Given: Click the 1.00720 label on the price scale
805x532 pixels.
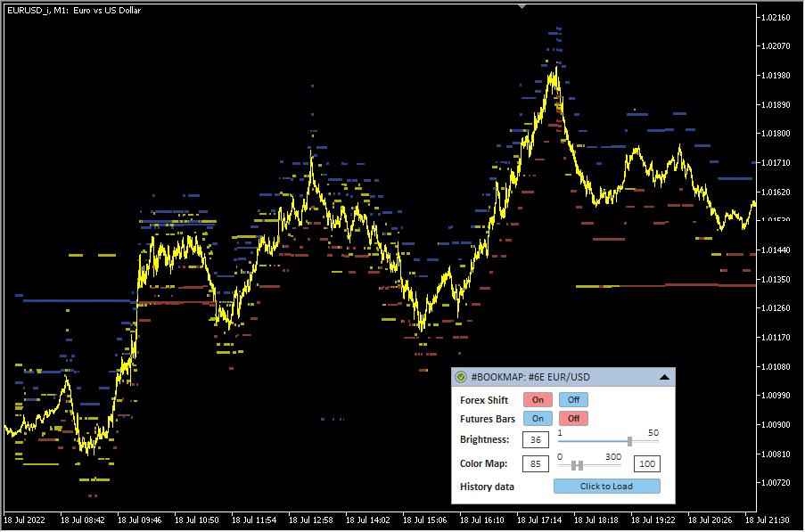Looking at the screenshot, I should tap(775, 482).
